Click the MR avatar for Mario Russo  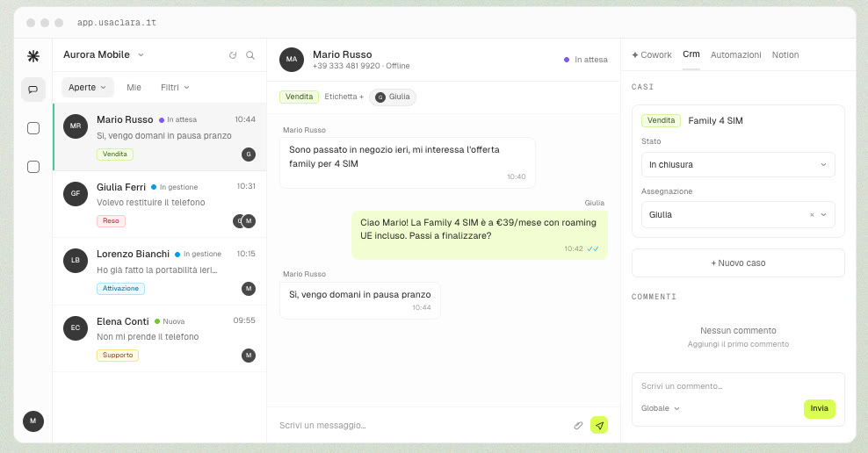pyautogui.click(x=76, y=126)
